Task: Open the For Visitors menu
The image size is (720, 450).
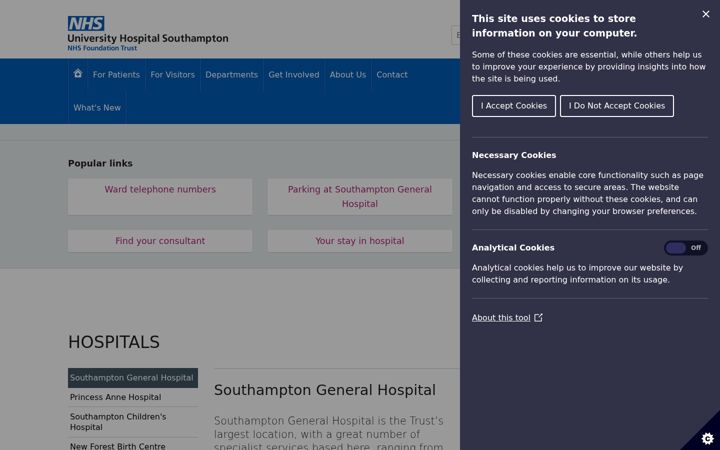Action: point(173,75)
